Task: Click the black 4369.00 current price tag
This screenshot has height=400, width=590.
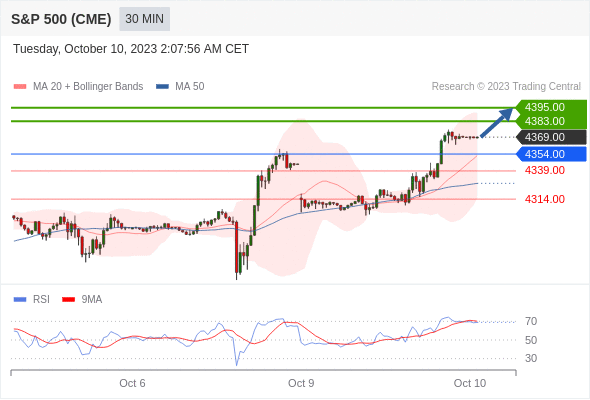Action: point(551,137)
